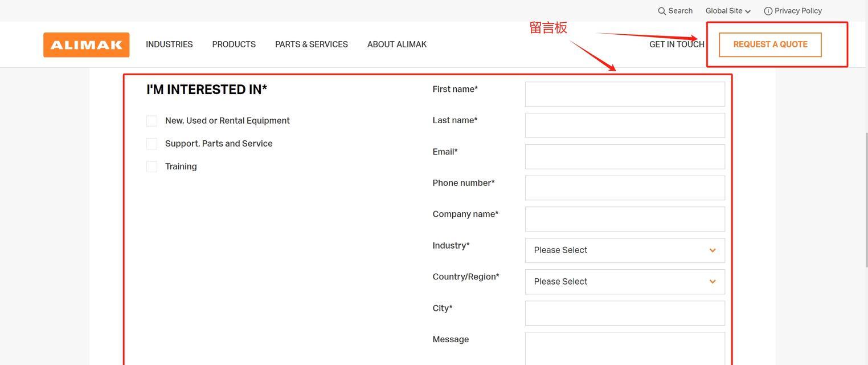Image resolution: width=868 pixels, height=365 pixels.
Task: Click the "City*" label
Action: coord(443,309)
